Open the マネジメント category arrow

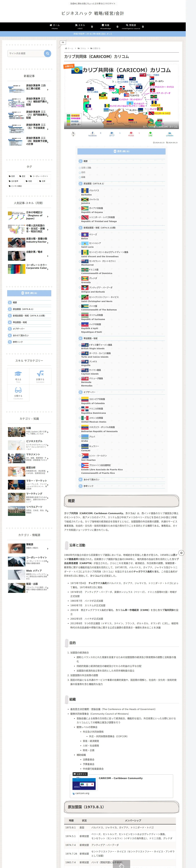point(48,459)
